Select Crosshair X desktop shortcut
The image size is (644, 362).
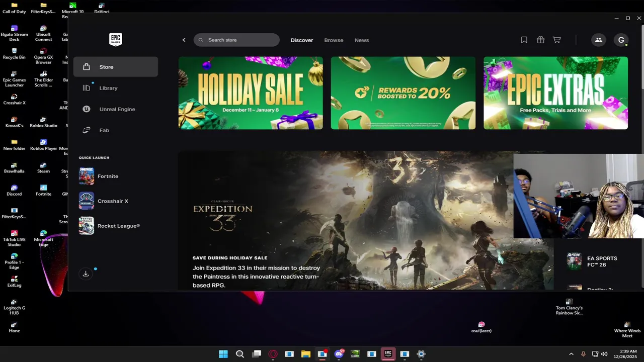14,99
